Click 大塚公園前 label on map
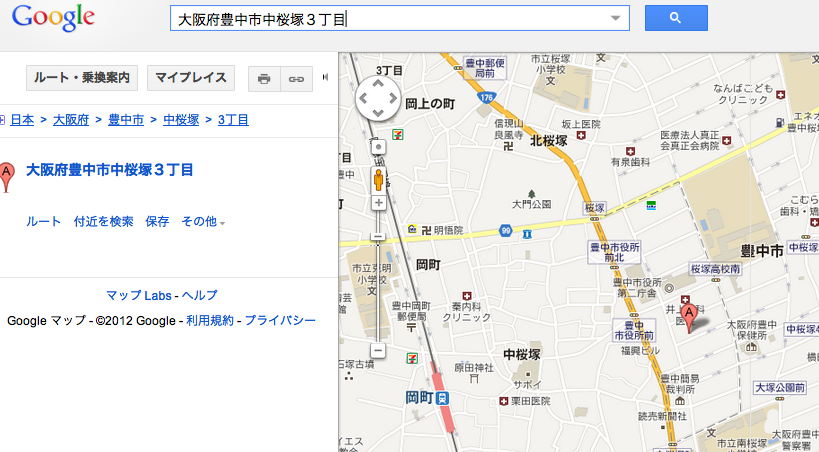The height and width of the screenshot is (452, 819). [780, 388]
